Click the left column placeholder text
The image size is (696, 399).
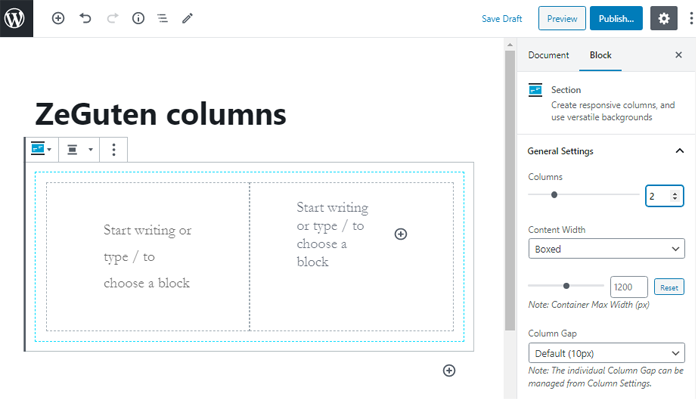147,257
